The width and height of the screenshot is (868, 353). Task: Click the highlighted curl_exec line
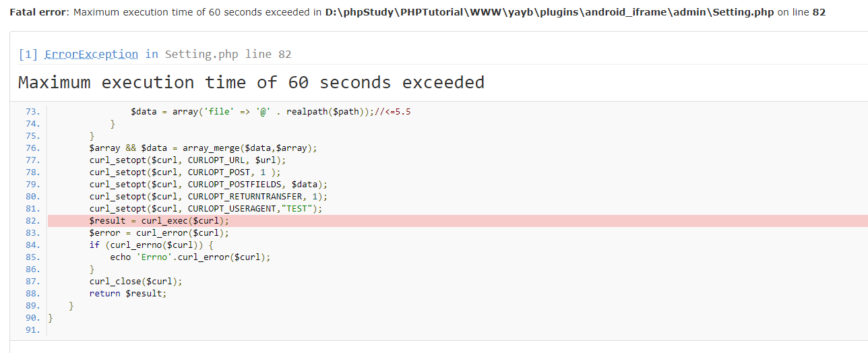point(159,220)
